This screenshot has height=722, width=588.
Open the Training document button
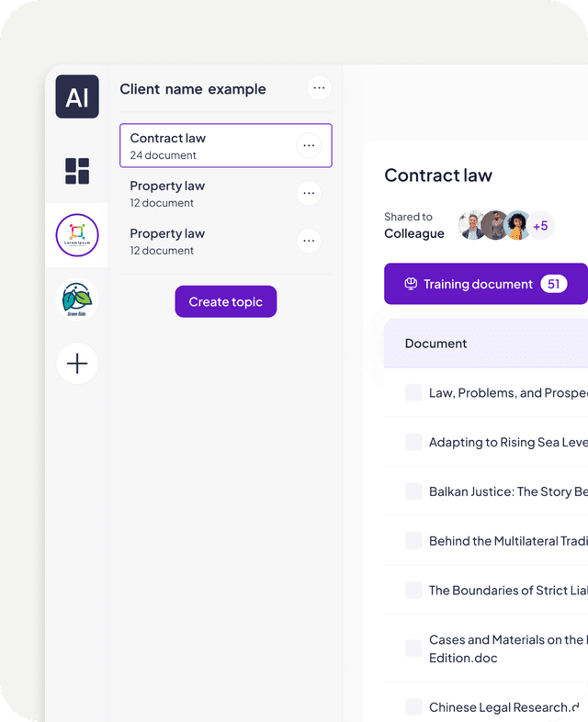point(486,284)
